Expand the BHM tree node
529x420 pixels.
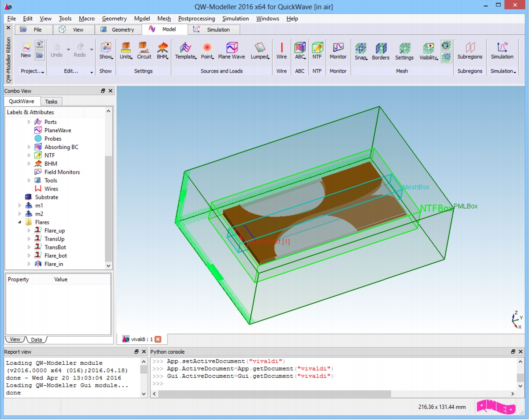click(x=29, y=164)
